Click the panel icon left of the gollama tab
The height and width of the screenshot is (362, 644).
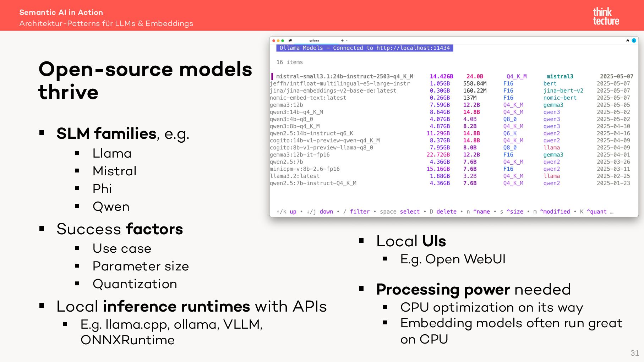(290, 40)
